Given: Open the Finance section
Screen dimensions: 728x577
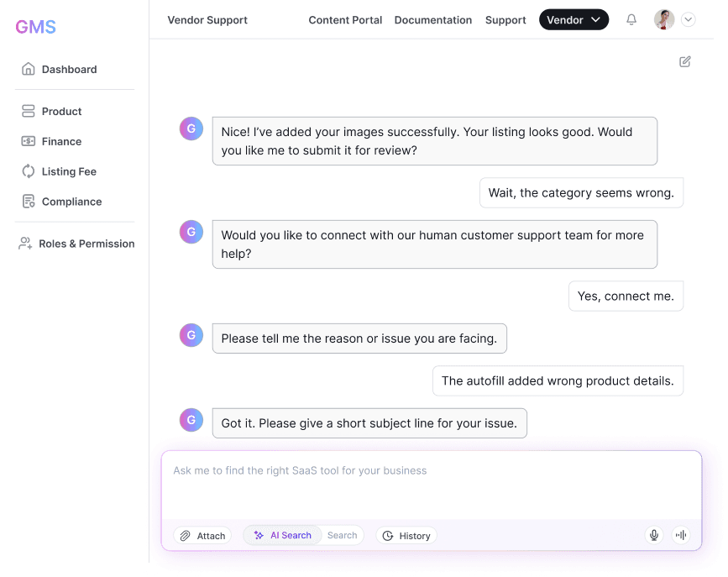Looking at the screenshot, I should [x=26, y=141].
